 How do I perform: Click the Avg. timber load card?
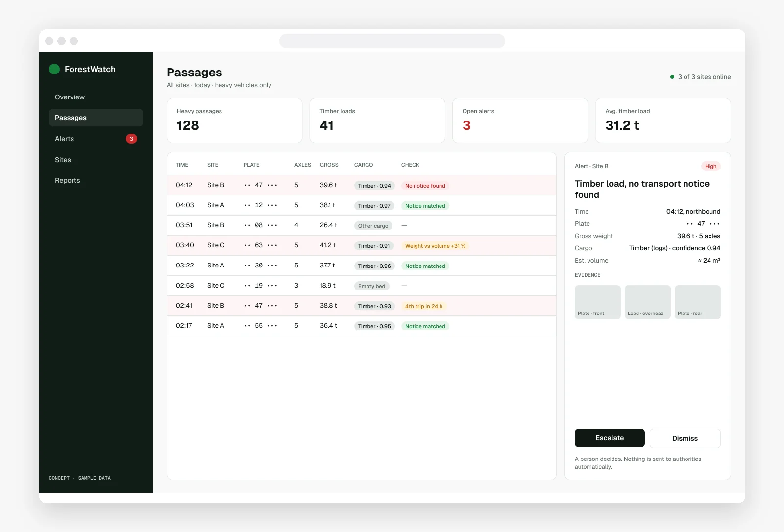click(663, 121)
